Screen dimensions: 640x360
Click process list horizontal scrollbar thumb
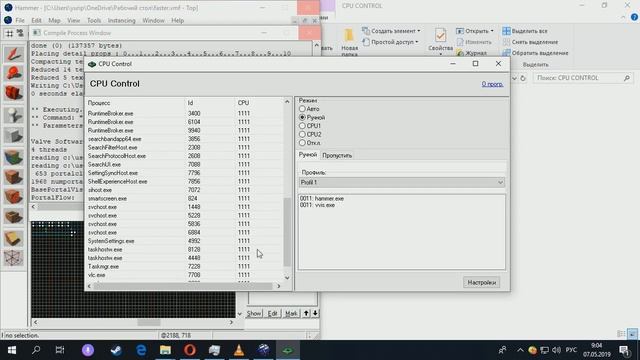[182, 286]
